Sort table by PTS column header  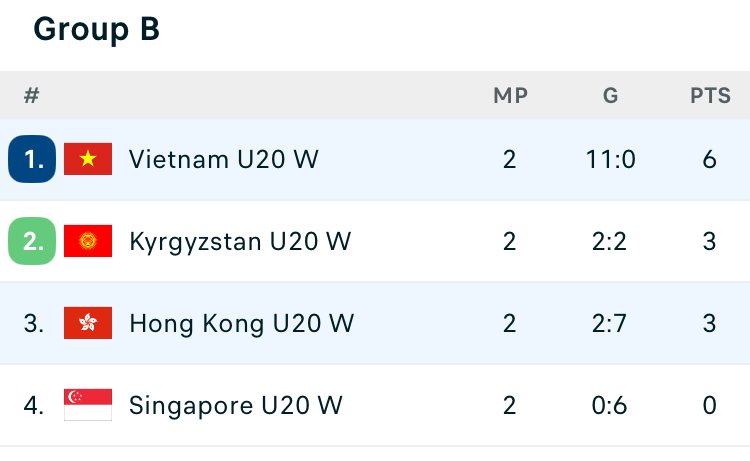coord(710,96)
